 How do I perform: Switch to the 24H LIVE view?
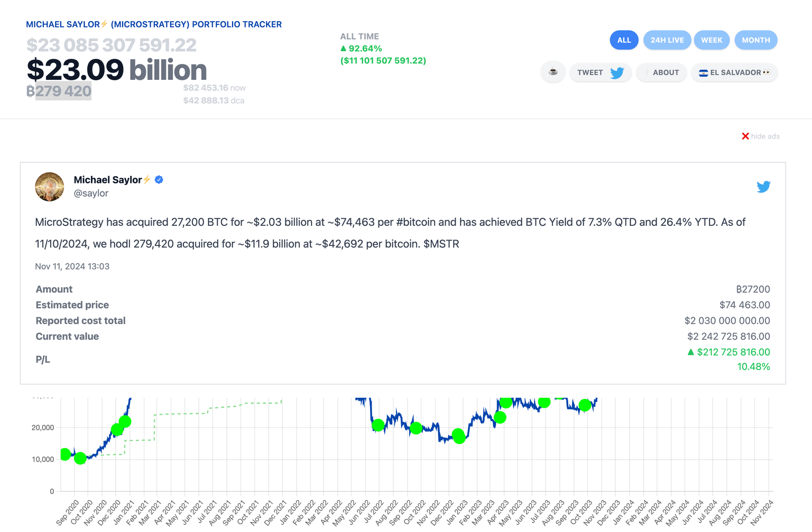(x=667, y=40)
